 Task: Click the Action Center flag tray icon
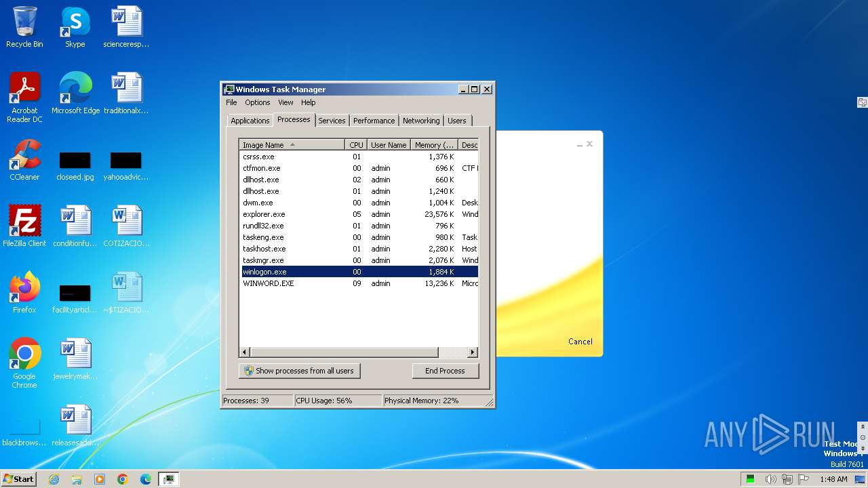[x=803, y=479]
